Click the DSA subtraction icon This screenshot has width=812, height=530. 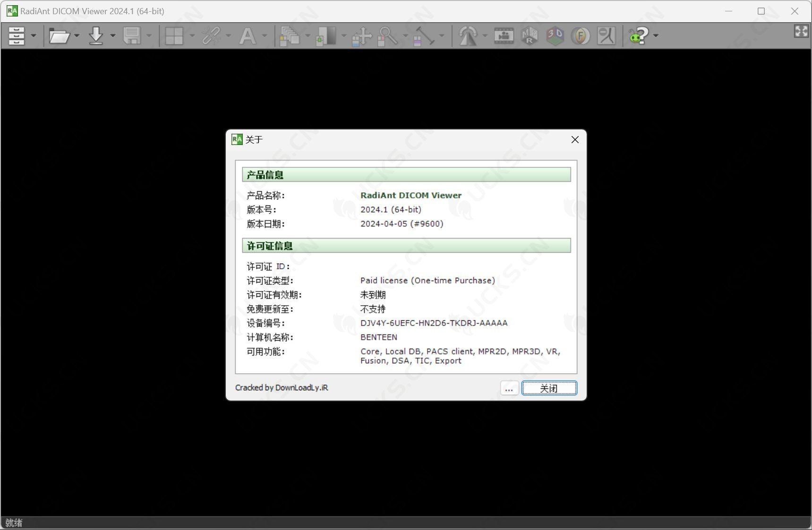[606, 35]
